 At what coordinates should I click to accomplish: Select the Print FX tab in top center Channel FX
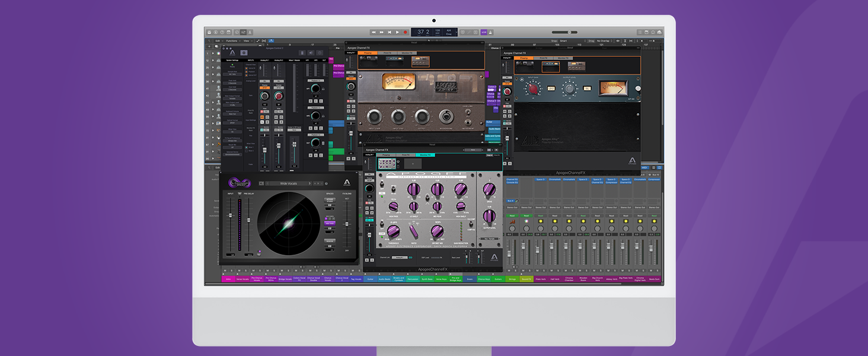pyautogui.click(x=387, y=53)
